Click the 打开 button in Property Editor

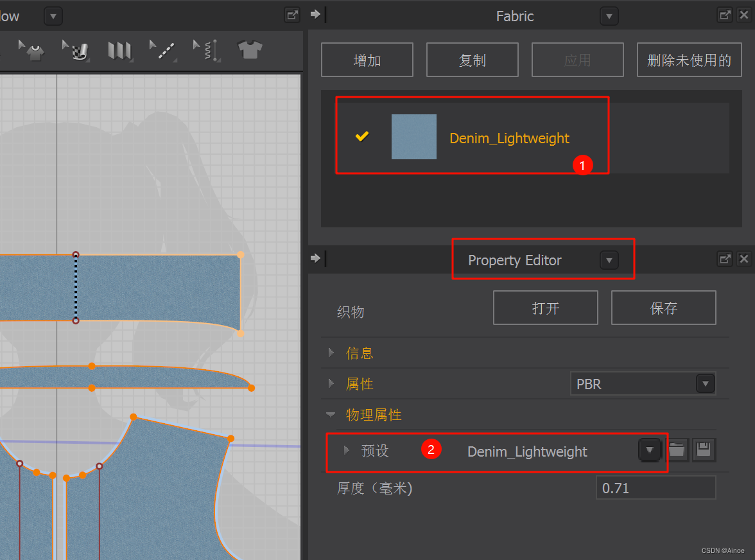click(545, 308)
